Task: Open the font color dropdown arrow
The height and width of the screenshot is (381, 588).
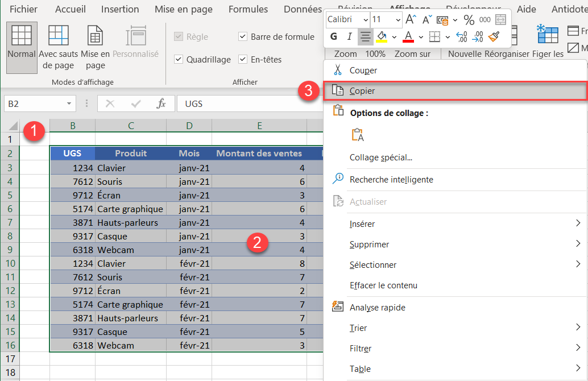Action: point(421,37)
